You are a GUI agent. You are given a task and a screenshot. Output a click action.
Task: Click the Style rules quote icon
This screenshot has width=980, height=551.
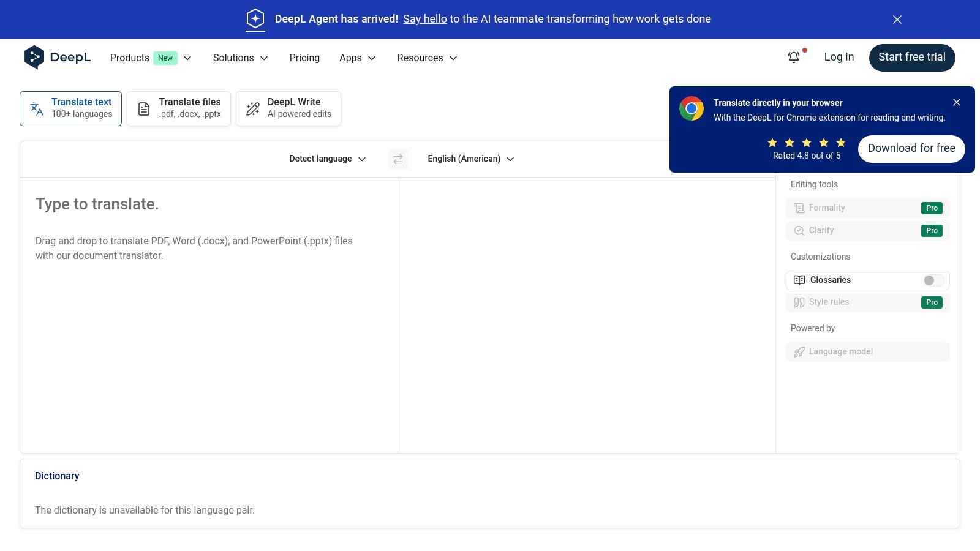point(799,302)
